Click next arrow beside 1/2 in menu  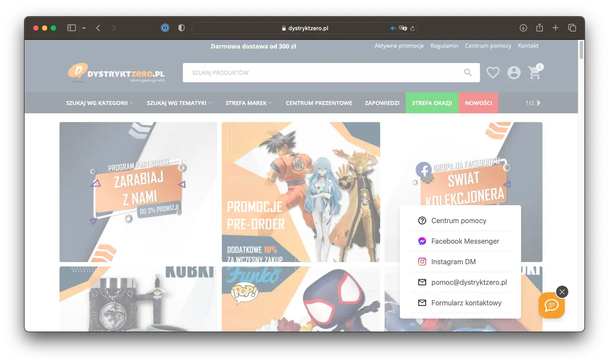[x=539, y=103]
